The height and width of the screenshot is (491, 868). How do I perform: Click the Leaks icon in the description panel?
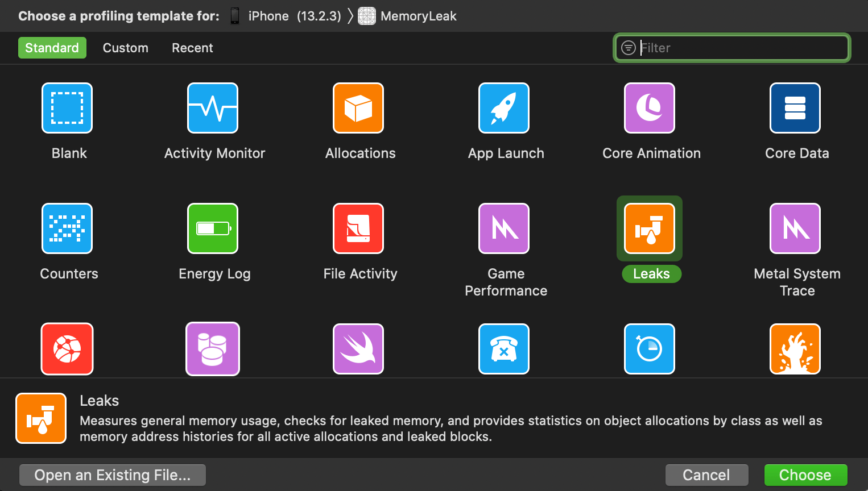pos(41,418)
